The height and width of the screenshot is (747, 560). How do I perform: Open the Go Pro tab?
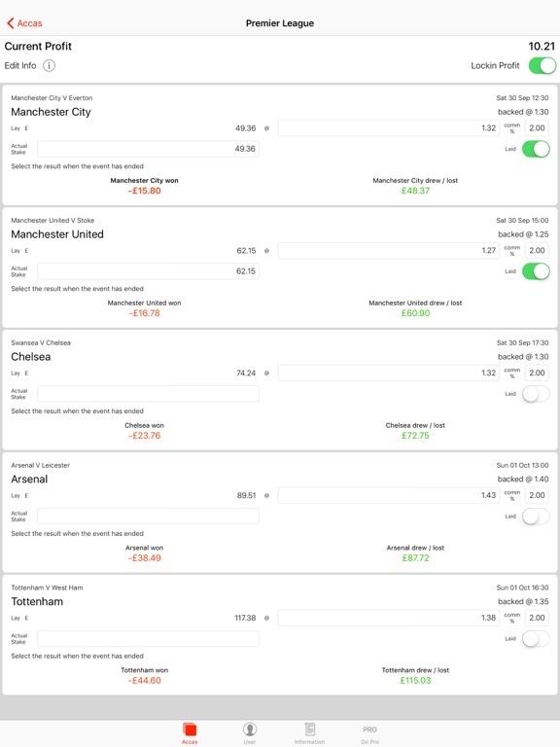click(370, 734)
